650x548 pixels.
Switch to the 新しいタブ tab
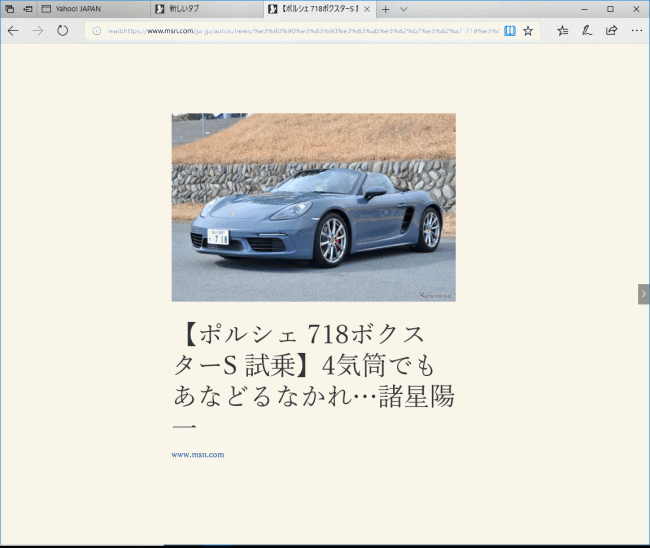[207, 9]
